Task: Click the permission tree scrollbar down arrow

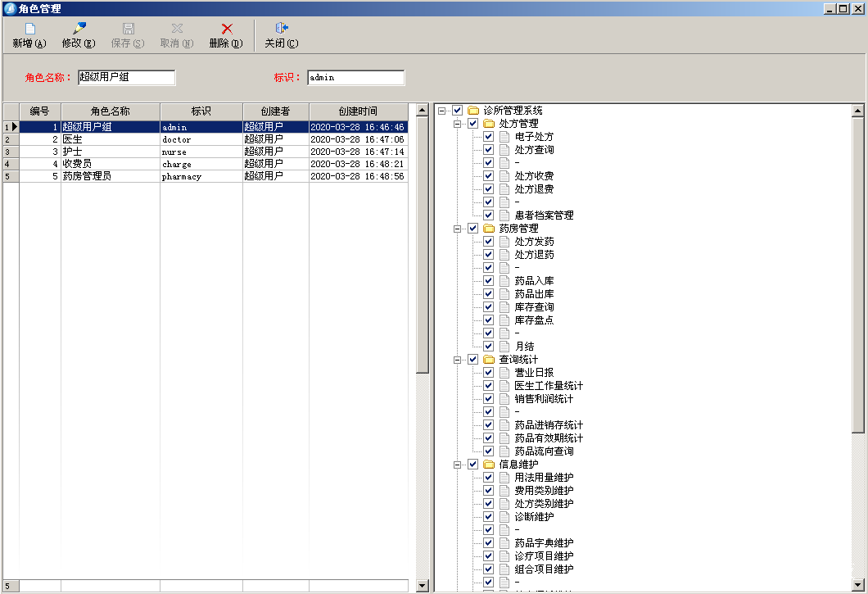Action: coord(858,585)
